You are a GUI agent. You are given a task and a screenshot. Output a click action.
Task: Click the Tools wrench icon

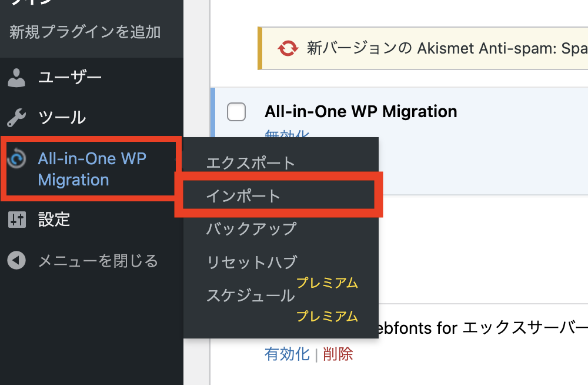[16, 118]
